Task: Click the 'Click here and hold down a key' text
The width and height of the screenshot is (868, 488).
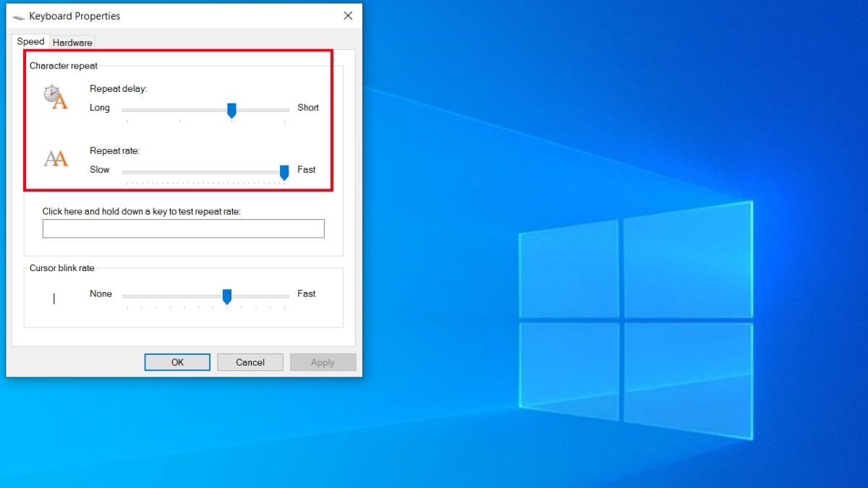Action: 142,212
